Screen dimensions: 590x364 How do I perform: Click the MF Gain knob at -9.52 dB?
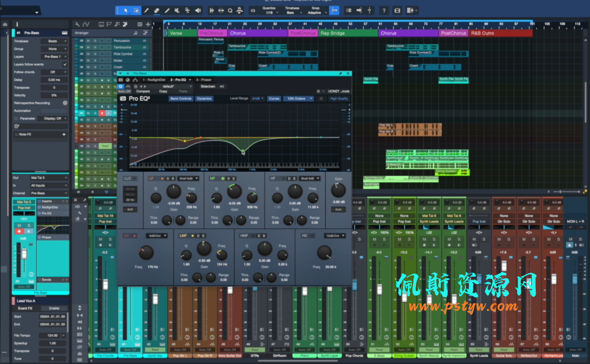pos(234,192)
